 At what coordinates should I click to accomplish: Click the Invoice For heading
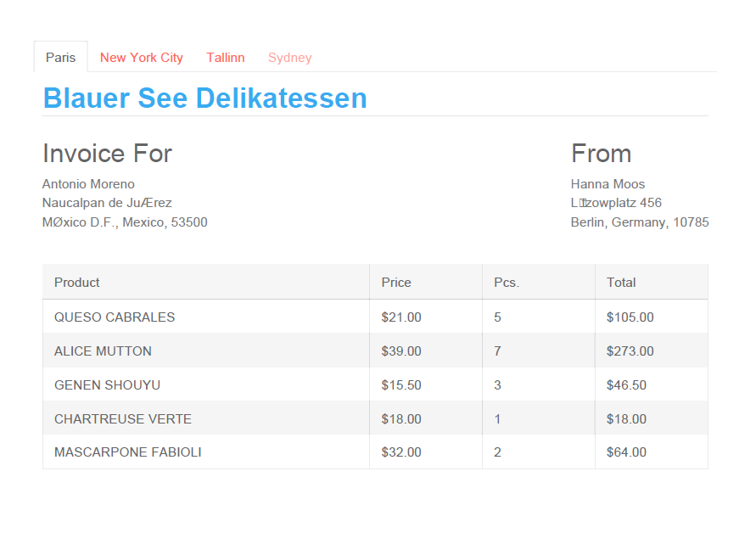click(107, 154)
